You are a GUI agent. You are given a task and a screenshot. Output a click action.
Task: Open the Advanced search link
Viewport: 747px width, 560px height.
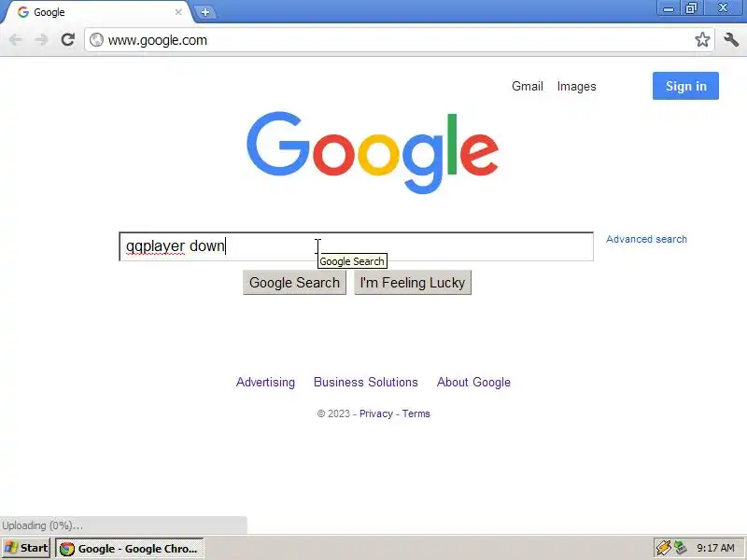[x=646, y=239]
